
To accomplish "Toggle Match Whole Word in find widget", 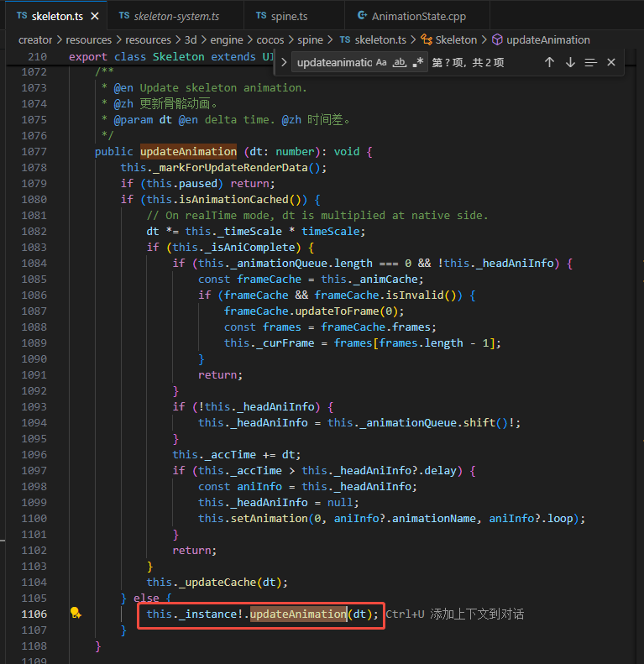I will point(400,62).
